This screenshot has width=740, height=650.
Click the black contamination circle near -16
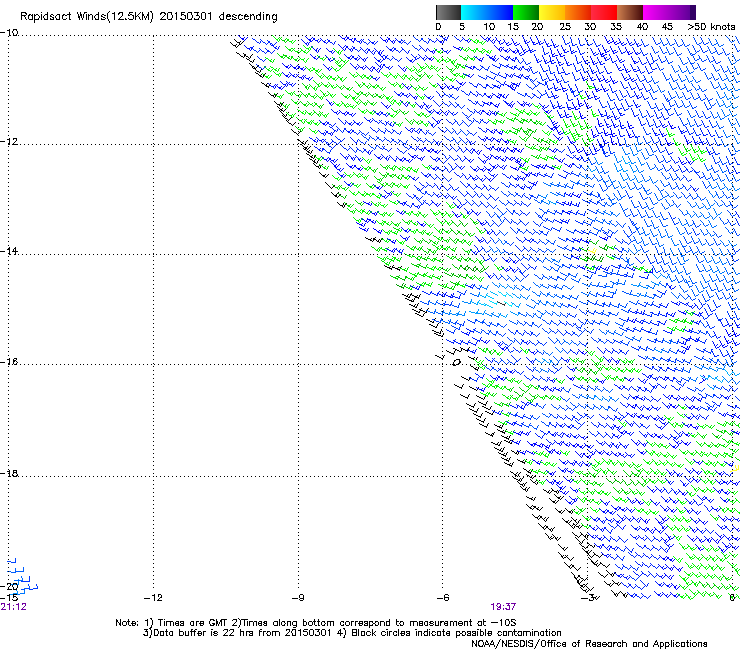click(x=456, y=363)
